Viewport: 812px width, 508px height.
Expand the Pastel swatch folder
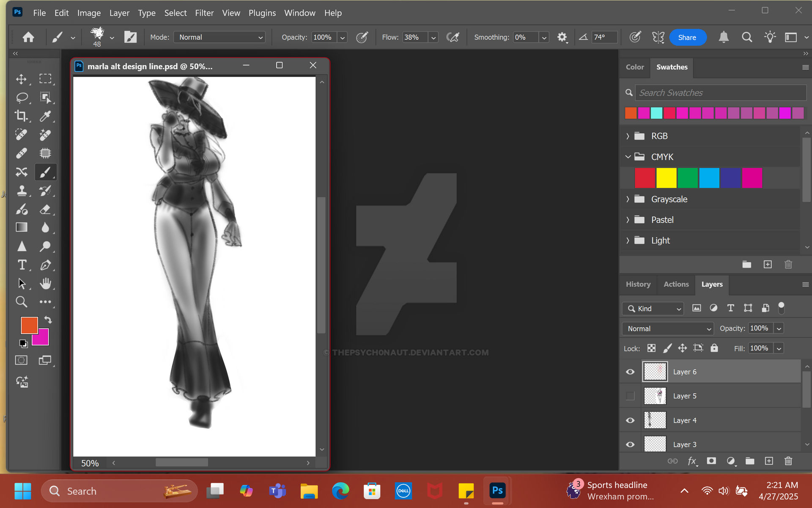628,220
